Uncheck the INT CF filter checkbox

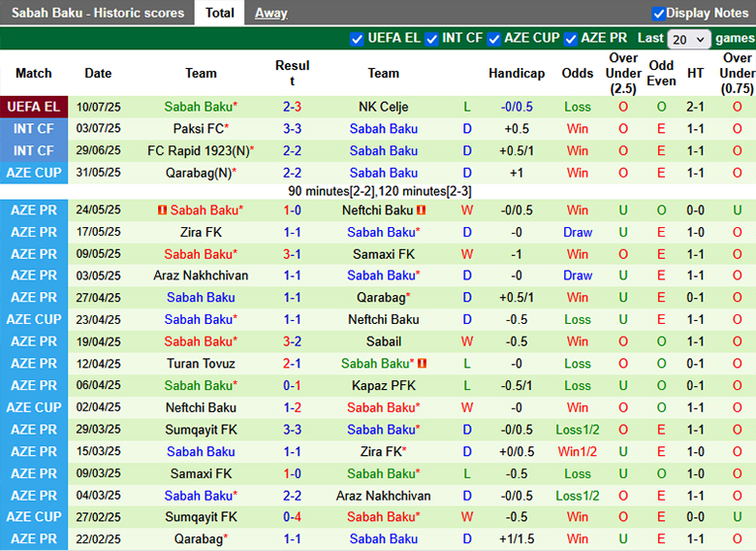(431, 39)
